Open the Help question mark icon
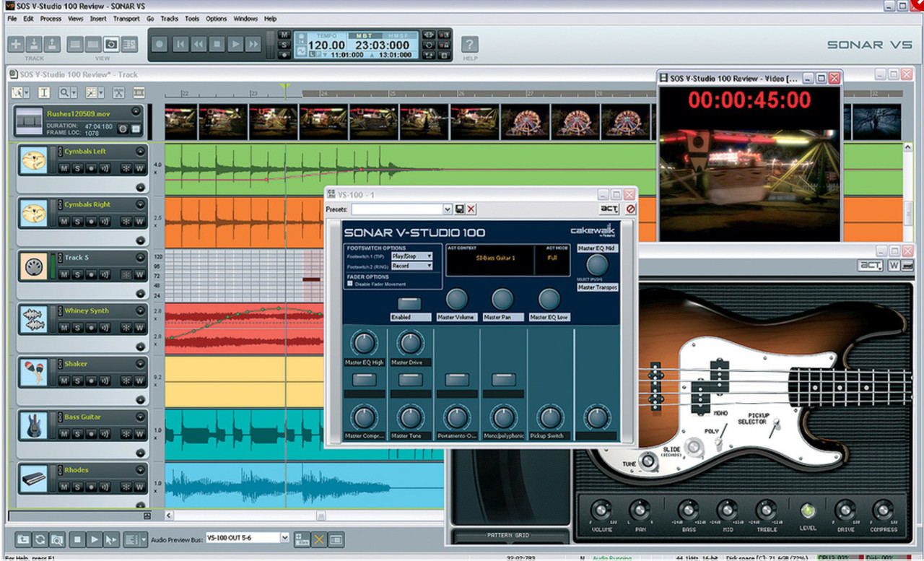Image resolution: width=924 pixels, height=561 pixels. click(470, 44)
